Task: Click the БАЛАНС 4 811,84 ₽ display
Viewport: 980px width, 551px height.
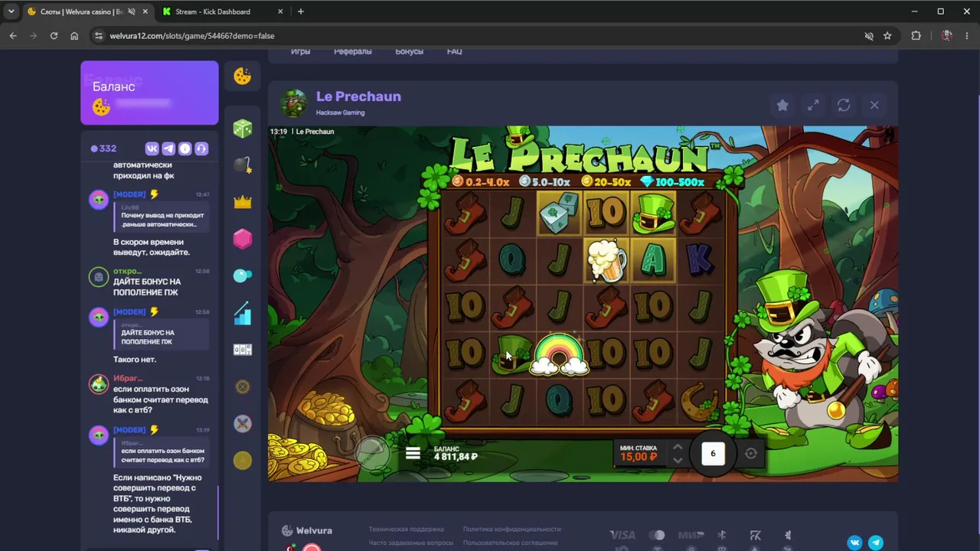Action: click(456, 453)
